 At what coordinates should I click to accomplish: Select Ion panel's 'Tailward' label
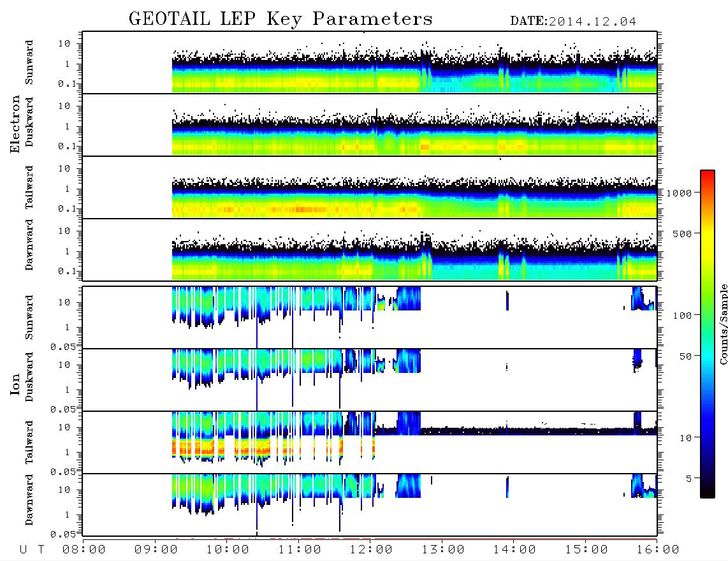29,442
